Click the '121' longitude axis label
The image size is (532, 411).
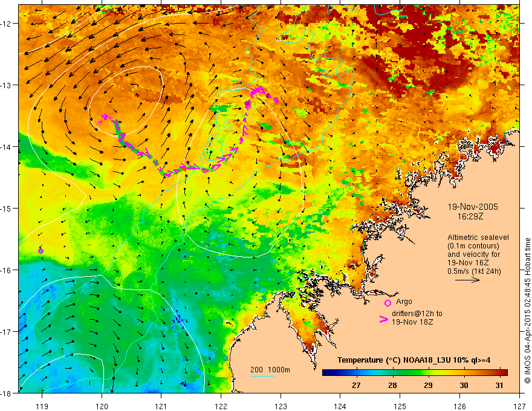(161, 406)
